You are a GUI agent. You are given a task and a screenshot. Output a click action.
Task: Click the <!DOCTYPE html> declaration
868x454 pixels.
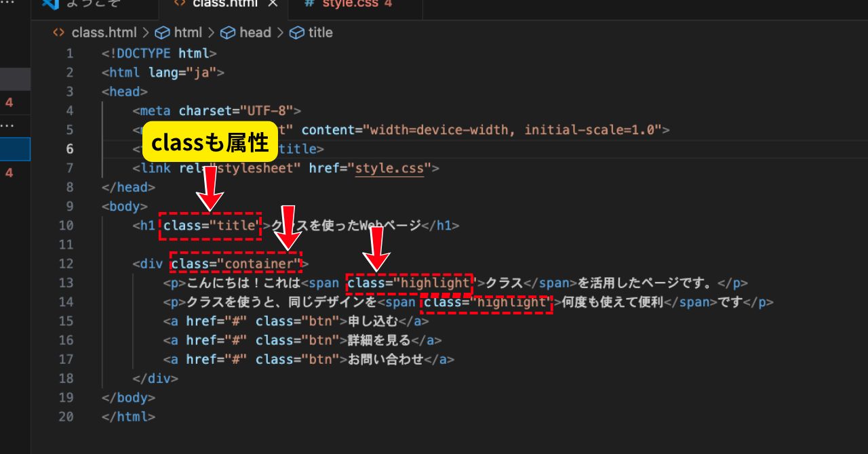click(159, 54)
